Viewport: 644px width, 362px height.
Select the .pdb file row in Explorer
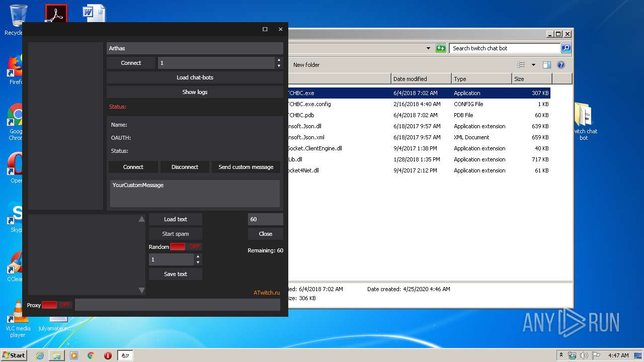point(419,115)
